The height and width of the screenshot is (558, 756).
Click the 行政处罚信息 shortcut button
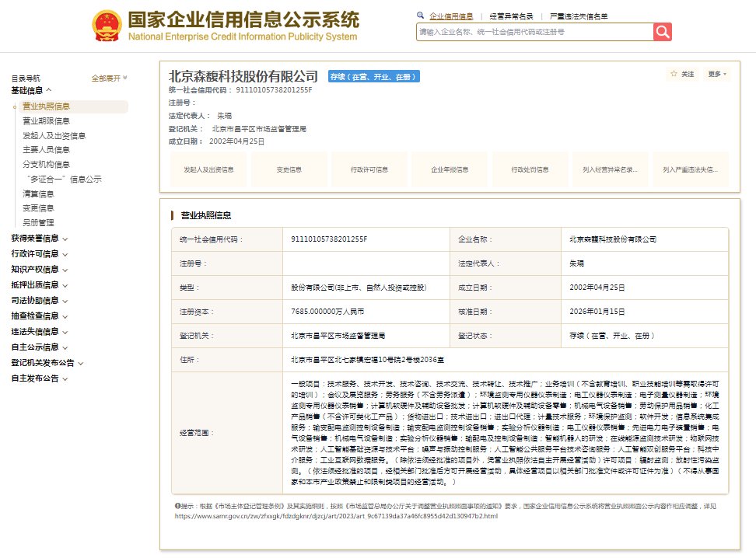click(530, 169)
